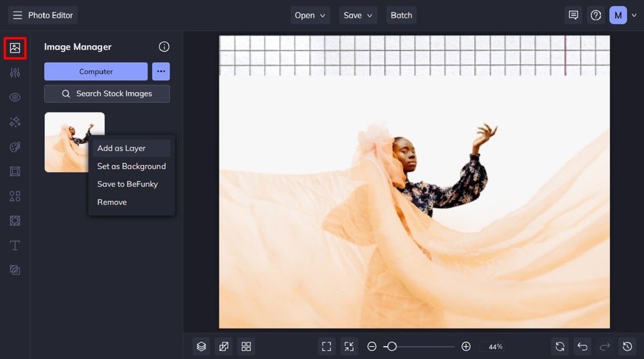Click the M account avatar
Viewport: 644px width, 359px height.
point(617,15)
